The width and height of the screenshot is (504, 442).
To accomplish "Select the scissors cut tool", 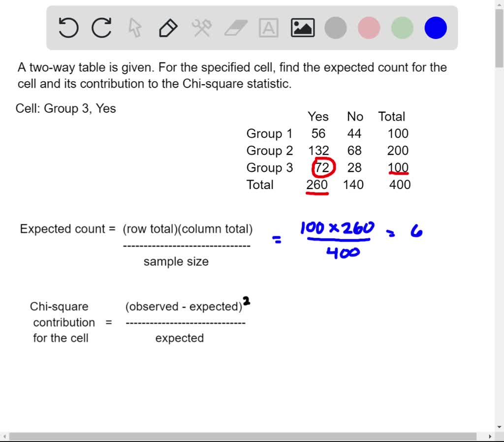I will (201, 28).
